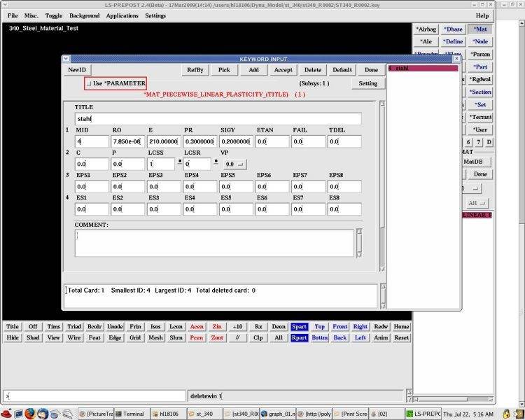Select the *Section keyword button
Image resolution: width=525 pixels, height=420 pixels.
tap(480, 92)
